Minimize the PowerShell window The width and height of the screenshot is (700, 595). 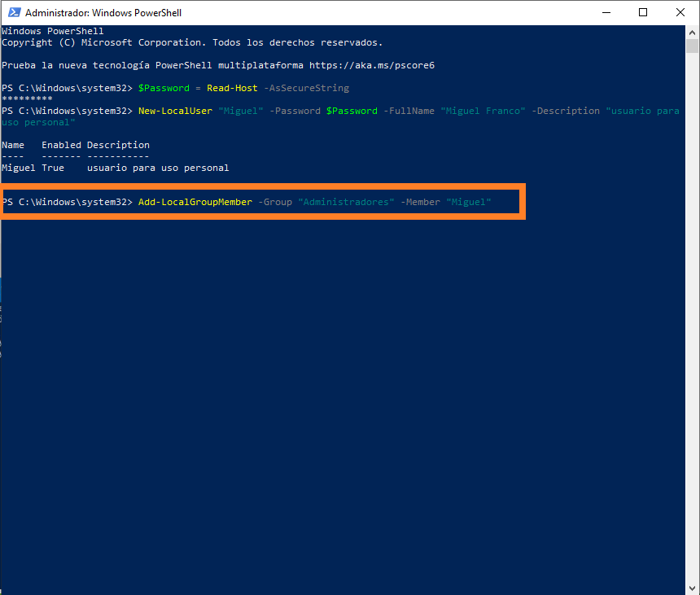click(x=605, y=12)
